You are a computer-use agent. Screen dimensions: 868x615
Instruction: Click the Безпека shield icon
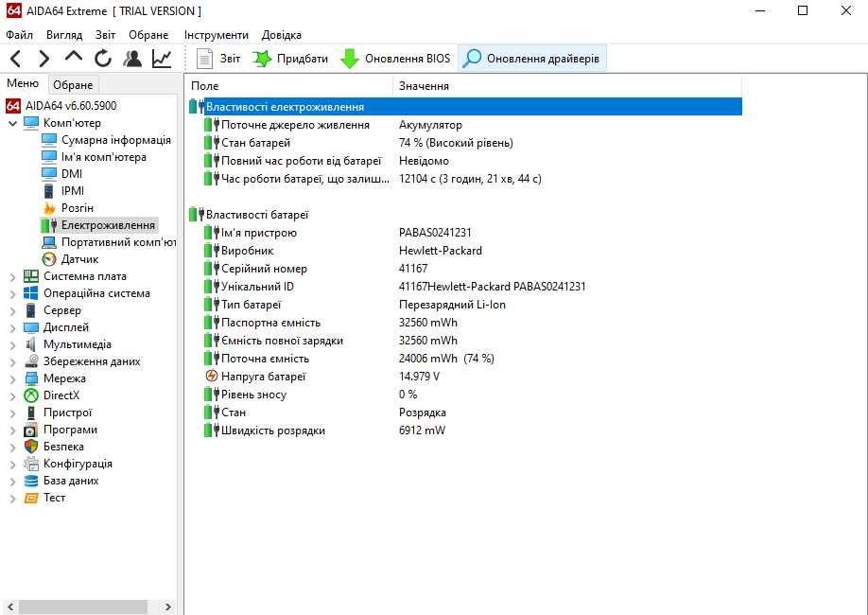pos(31,447)
